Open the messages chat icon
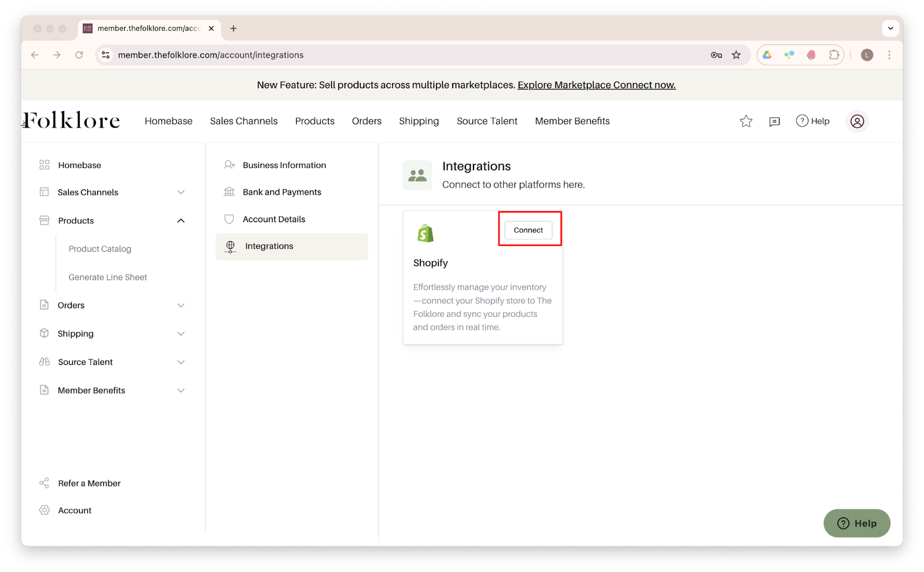The width and height of the screenshot is (924, 572). 774,121
